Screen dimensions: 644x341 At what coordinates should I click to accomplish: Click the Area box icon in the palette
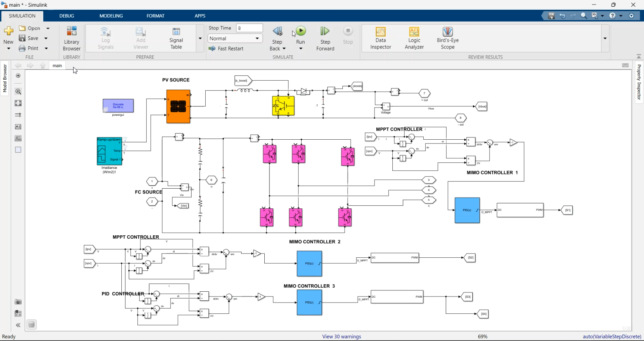click(x=18, y=150)
